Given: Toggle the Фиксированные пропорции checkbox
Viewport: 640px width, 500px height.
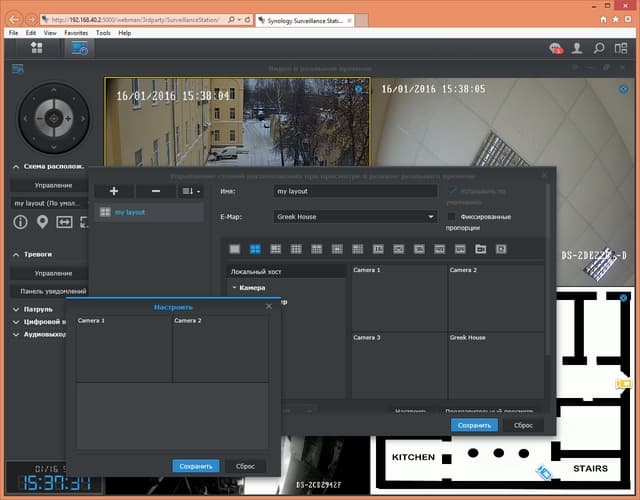Looking at the screenshot, I should 453,215.
